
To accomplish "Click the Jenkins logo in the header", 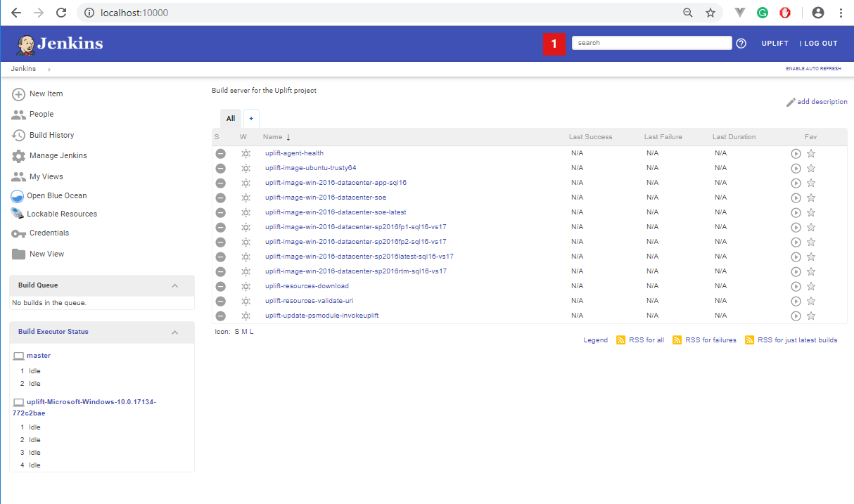I will click(60, 44).
